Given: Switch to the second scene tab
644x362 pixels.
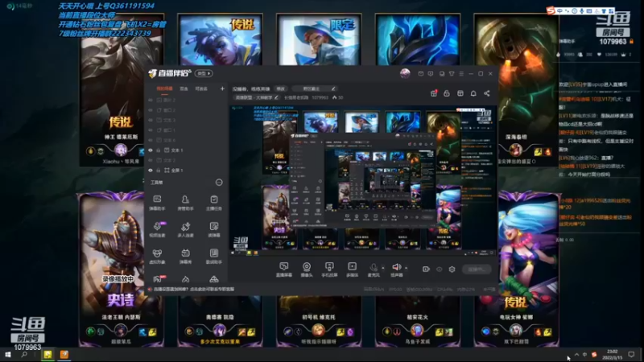Looking at the screenshot, I should tap(184, 88).
